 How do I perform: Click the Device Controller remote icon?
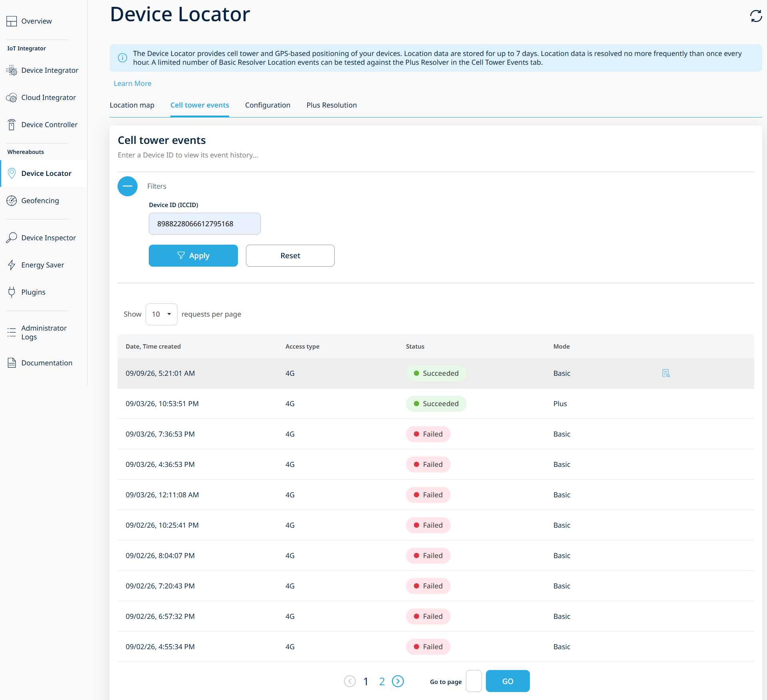coord(12,125)
